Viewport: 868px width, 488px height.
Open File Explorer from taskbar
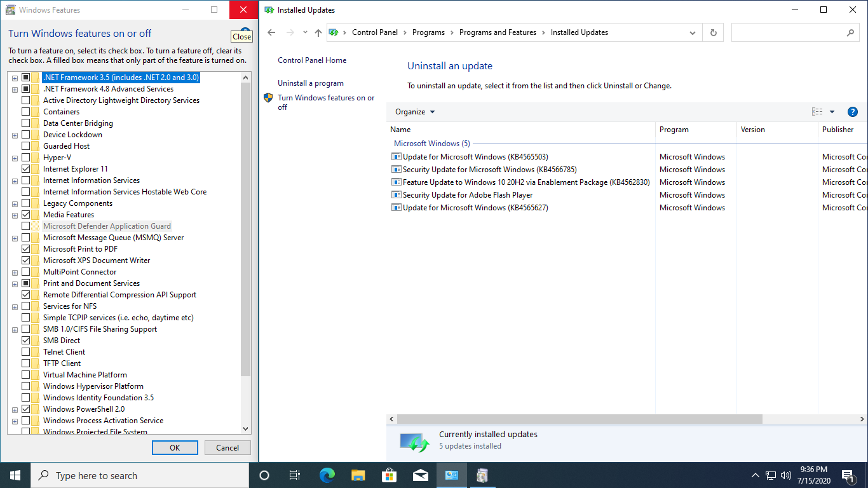[358, 475]
